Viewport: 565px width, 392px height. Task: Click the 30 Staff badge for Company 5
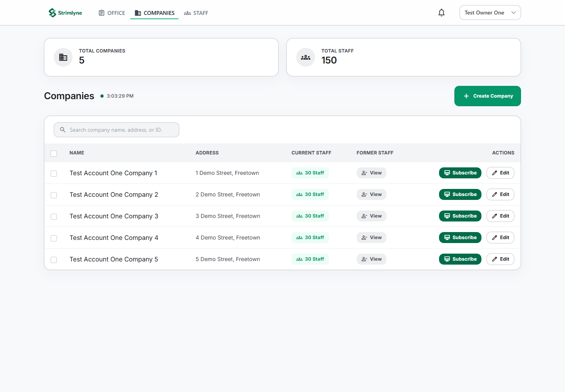coord(310,259)
